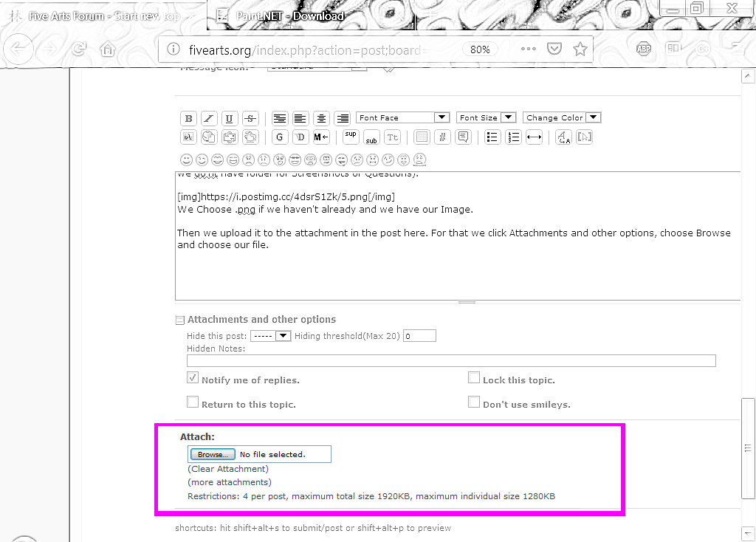
Task: Insert the cool sunglasses smiley
Action: point(295,159)
